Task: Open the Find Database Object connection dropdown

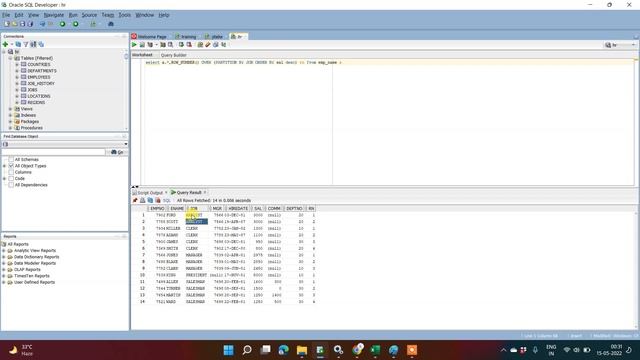Action: (126, 144)
